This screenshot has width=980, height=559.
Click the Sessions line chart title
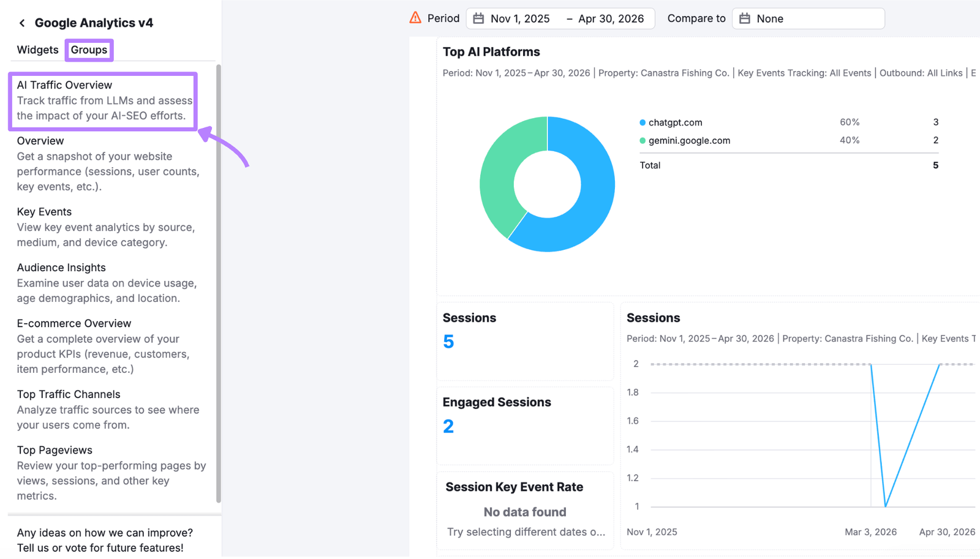[653, 318]
